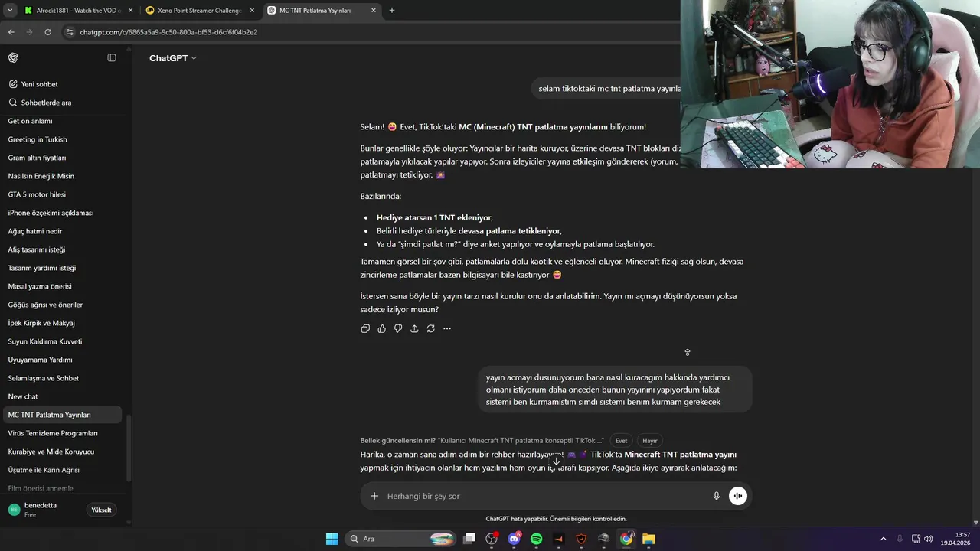Screen dimensions: 980x551
Task: Open File Explorer from the taskbar
Action: (648, 539)
